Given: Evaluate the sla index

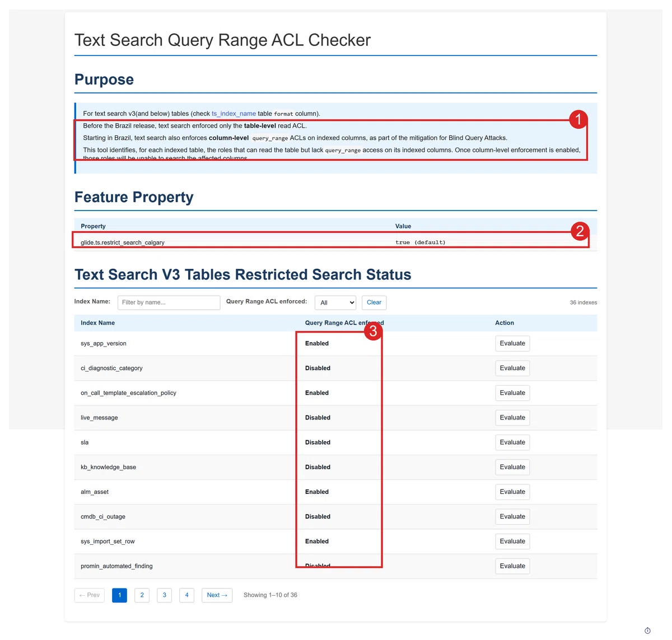Looking at the screenshot, I should [512, 442].
